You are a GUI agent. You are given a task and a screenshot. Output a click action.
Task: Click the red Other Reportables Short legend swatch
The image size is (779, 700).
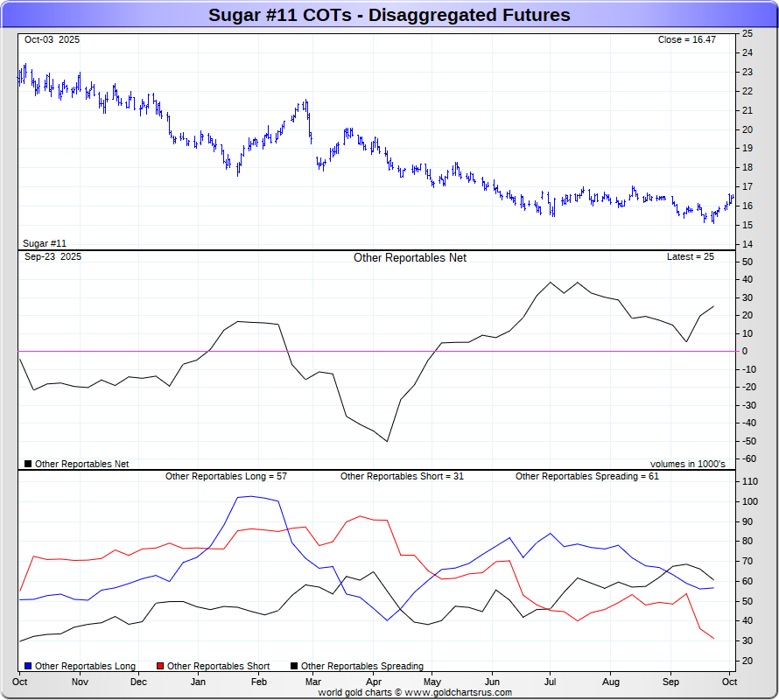click(x=161, y=666)
